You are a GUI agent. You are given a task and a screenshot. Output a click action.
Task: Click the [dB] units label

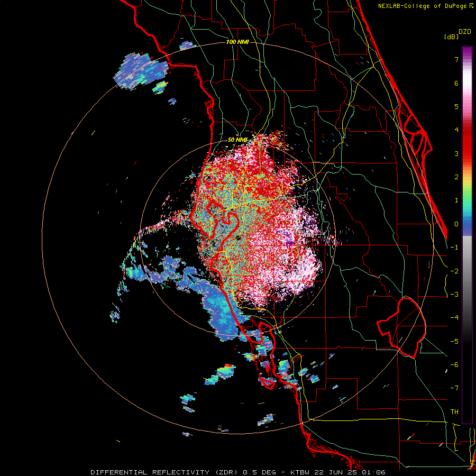pyautogui.click(x=452, y=36)
